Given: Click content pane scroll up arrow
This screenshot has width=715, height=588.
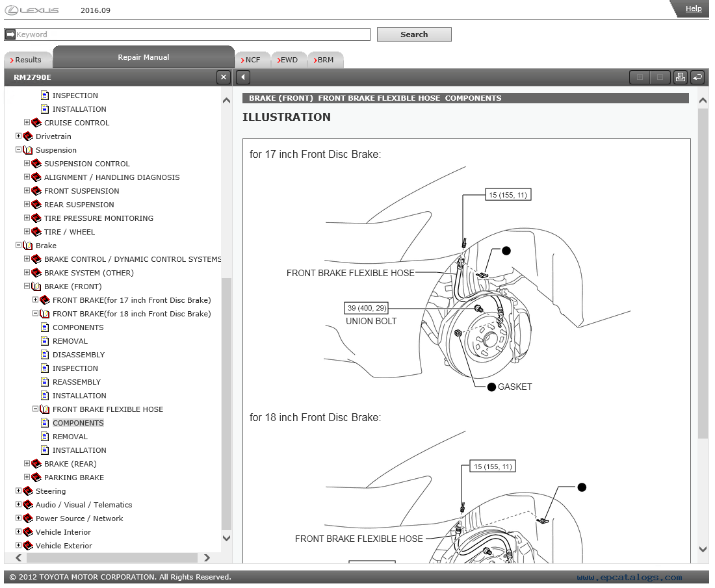Looking at the screenshot, I should point(703,101).
